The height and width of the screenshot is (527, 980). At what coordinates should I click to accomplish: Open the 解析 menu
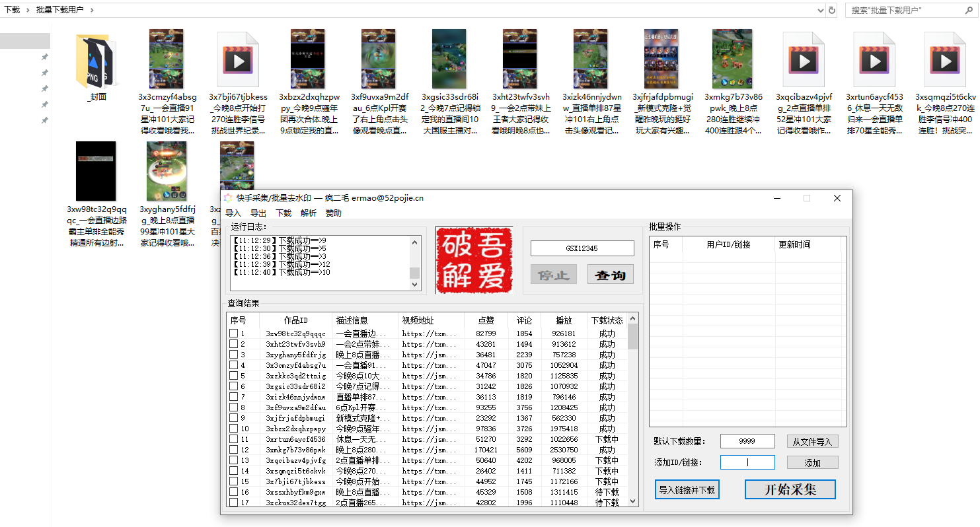309,213
